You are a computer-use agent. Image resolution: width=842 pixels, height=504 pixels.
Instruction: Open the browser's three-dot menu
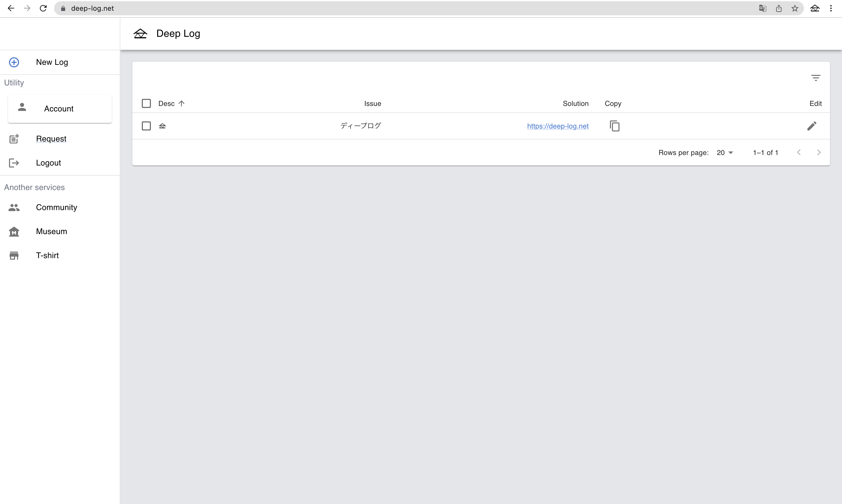tap(831, 9)
